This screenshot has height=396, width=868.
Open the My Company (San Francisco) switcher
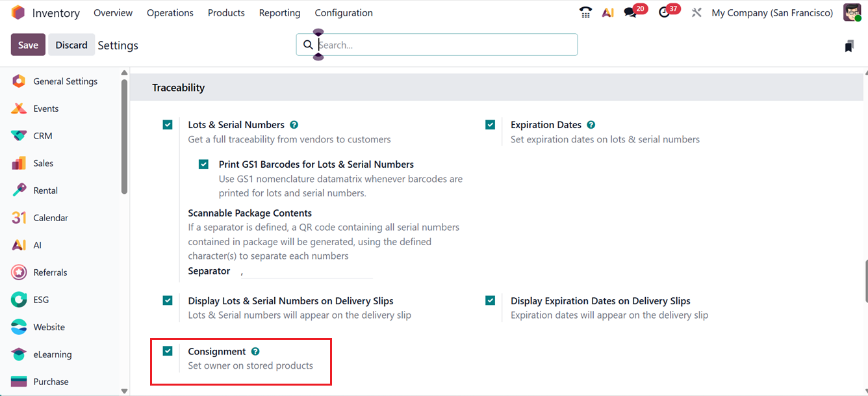(772, 13)
